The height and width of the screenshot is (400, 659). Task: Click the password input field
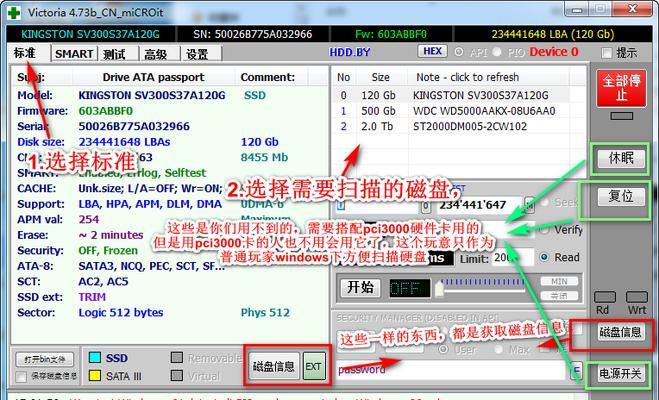click(x=452, y=370)
